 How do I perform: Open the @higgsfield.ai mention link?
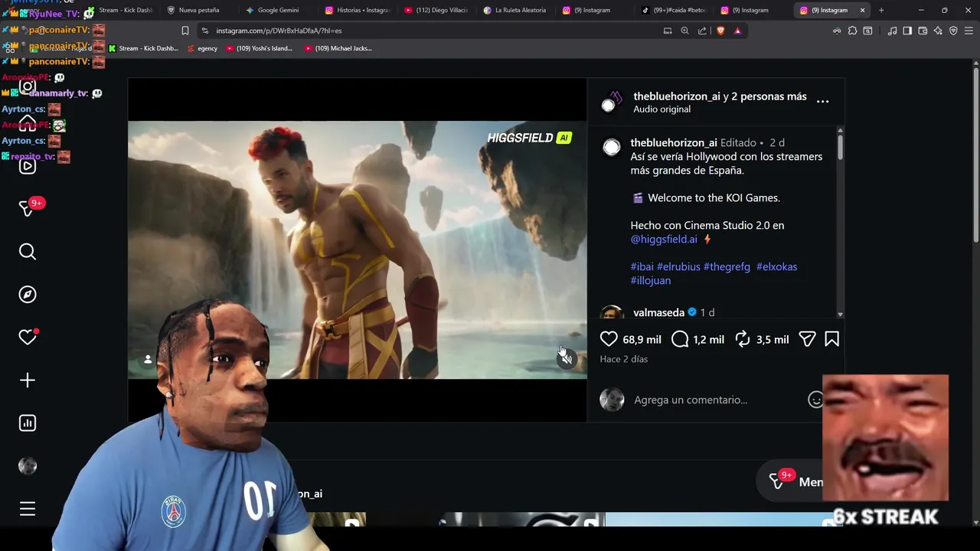pos(664,239)
